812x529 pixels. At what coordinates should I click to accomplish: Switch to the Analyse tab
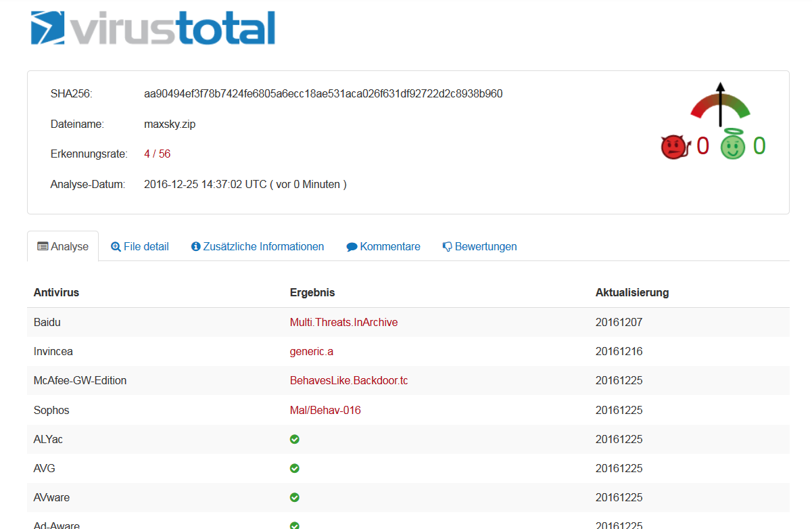[63, 247]
